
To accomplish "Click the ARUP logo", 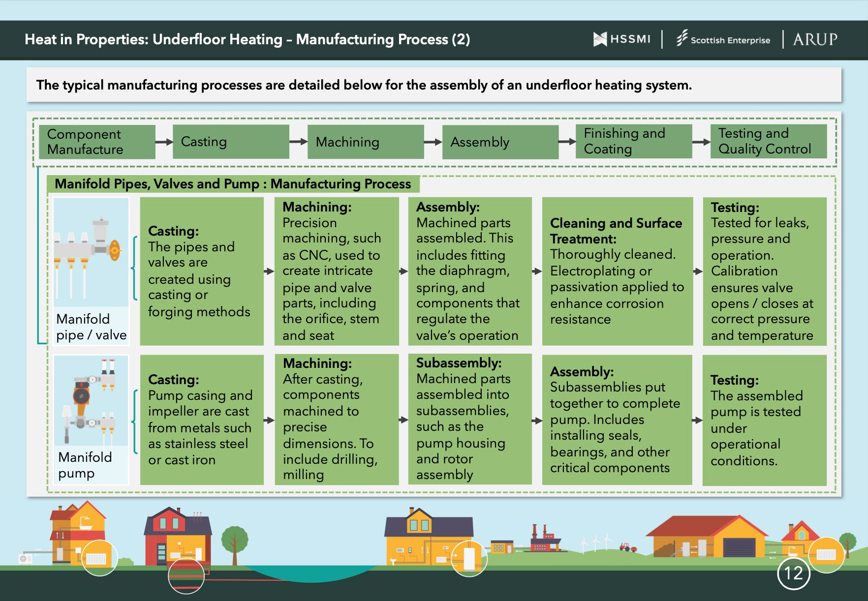I will tap(815, 39).
